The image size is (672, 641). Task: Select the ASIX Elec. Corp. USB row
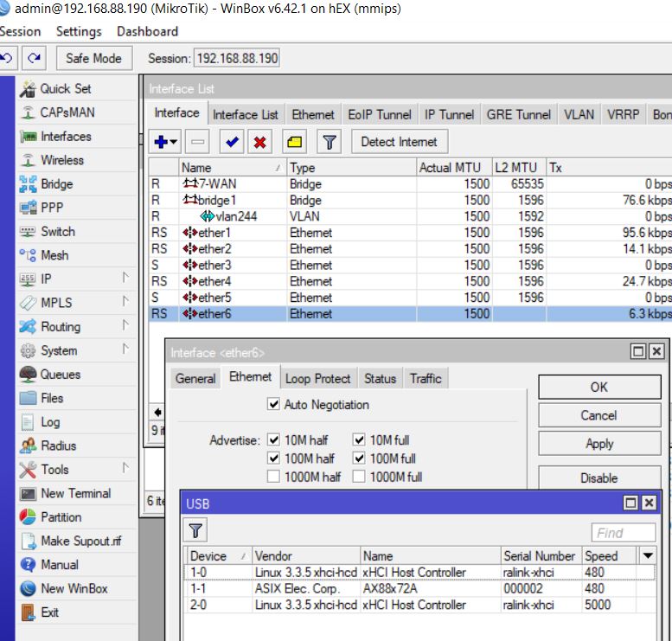(x=419, y=588)
